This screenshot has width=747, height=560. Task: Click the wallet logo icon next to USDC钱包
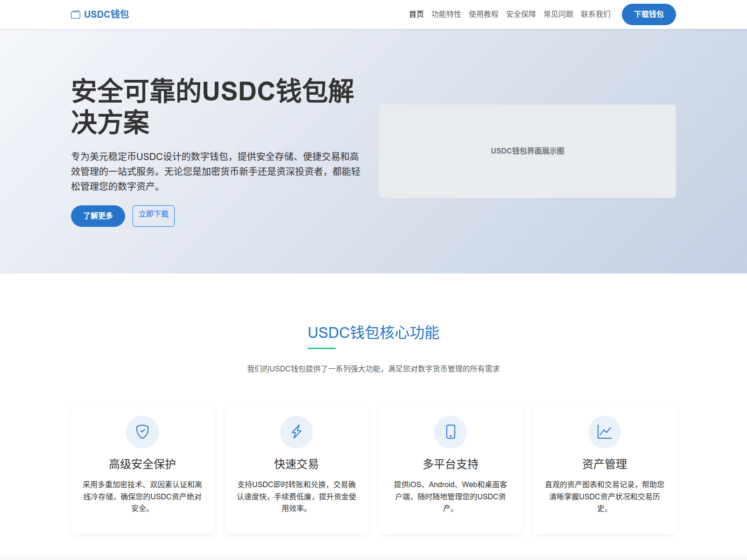click(x=76, y=14)
